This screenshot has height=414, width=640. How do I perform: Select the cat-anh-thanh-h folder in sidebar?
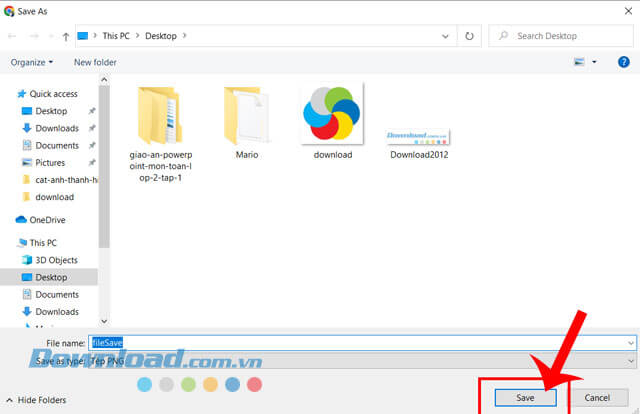(x=66, y=180)
